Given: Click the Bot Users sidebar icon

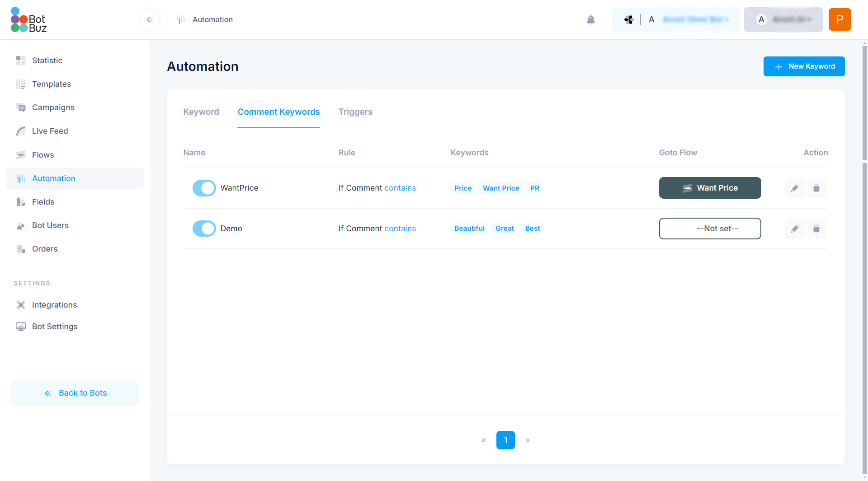Looking at the screenshot, I should pyautogui.click(x=21, y=225).
